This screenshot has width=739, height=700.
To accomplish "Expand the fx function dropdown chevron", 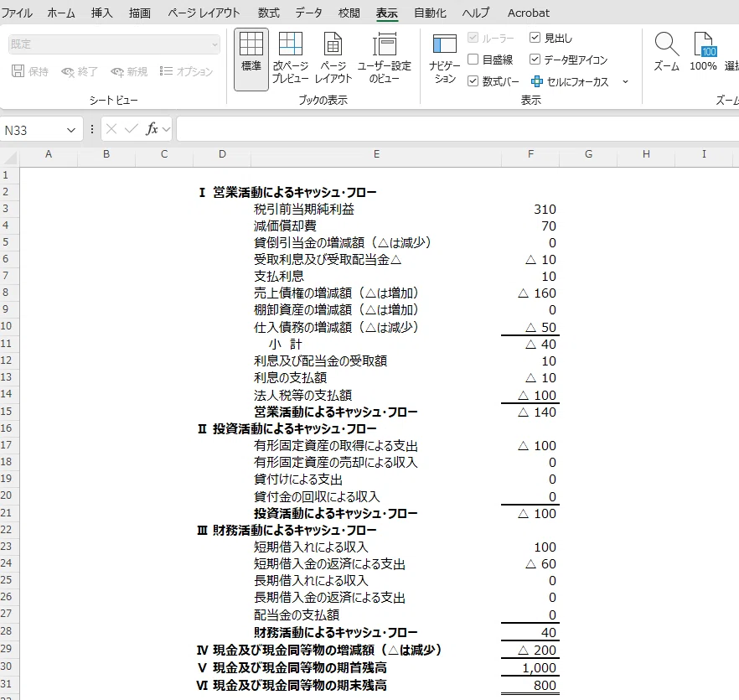I will (166, 129).
